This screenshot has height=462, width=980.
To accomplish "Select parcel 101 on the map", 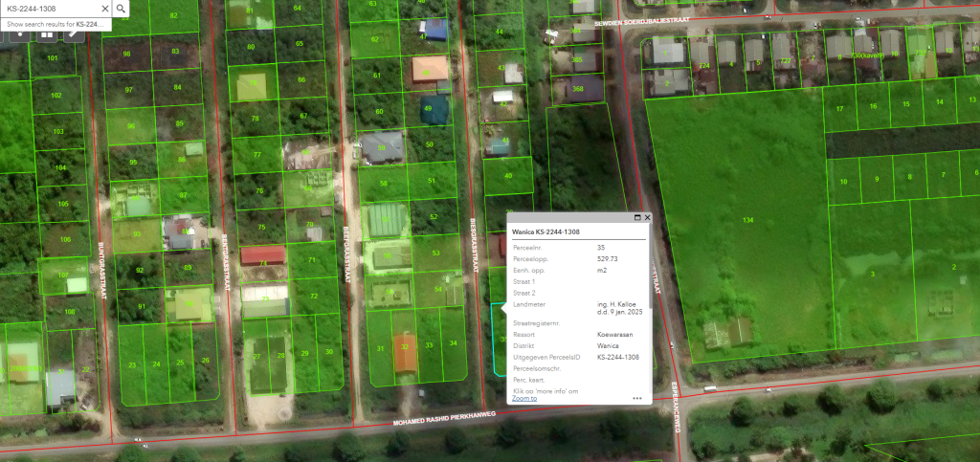I will (53, 59).
